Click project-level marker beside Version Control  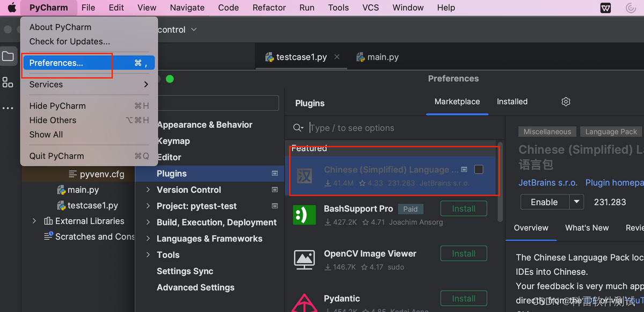pyautogui.click(x=275, y=190)
